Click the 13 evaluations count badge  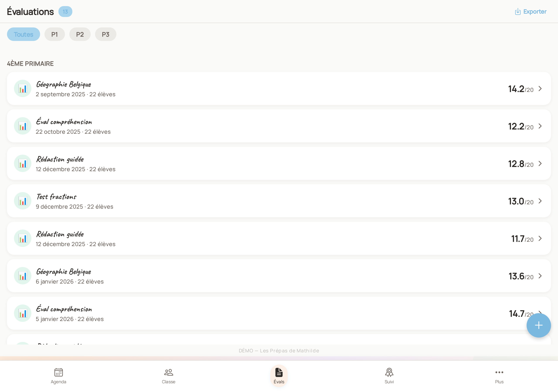tap(65, 11)
